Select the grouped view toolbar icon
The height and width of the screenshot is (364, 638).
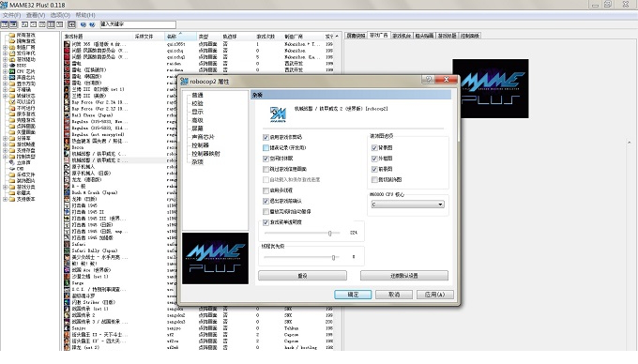point(59,24)
